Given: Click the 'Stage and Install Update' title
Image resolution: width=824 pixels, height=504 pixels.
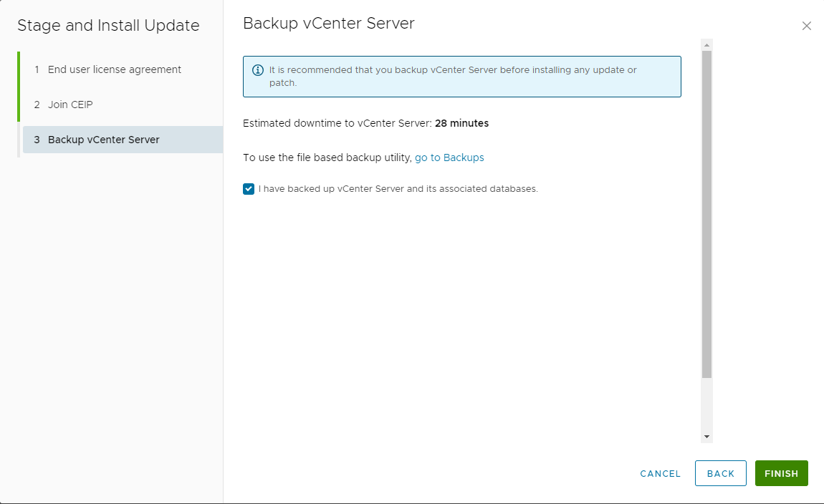Looking at the screenshot, I should click(108, 26).
